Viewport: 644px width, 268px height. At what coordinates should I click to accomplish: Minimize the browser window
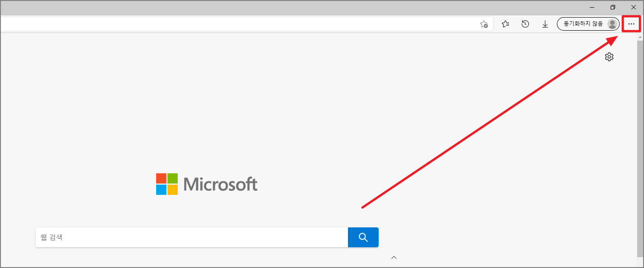pyautogui.click(x=592, y=7)
